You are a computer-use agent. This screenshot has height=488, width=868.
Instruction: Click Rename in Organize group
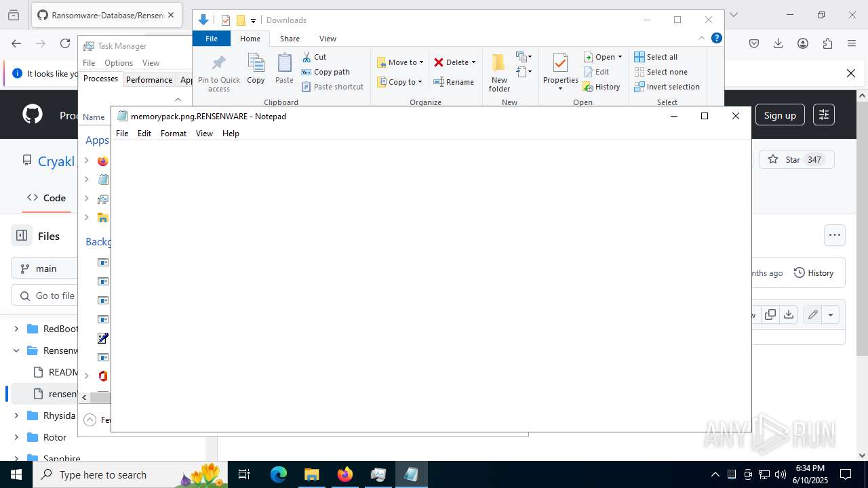pos(454,82)
